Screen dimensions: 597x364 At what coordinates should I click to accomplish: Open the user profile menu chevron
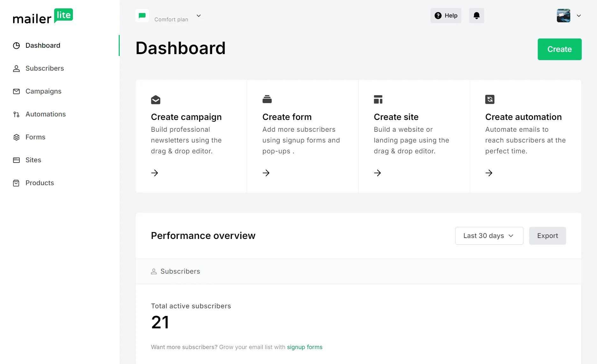[x=579, y=16]
